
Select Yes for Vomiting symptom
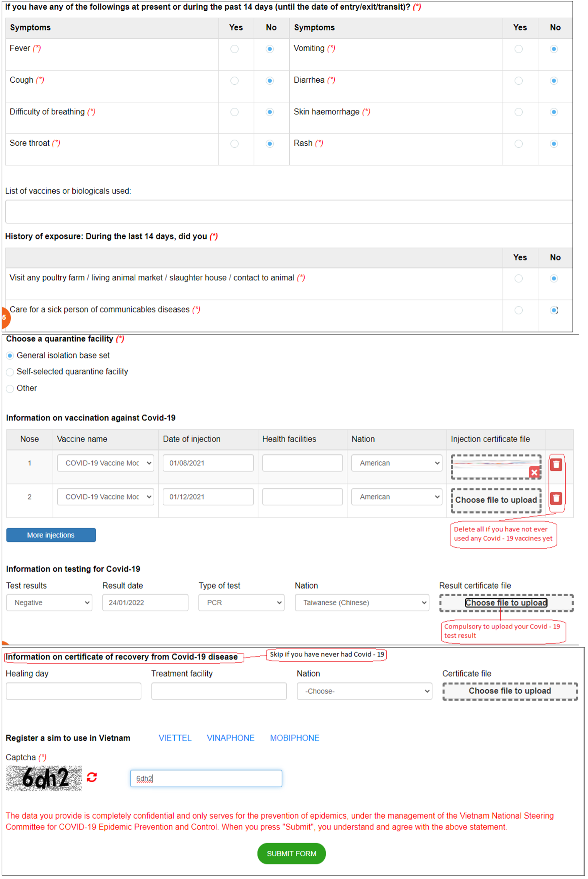tap(518, 49)
